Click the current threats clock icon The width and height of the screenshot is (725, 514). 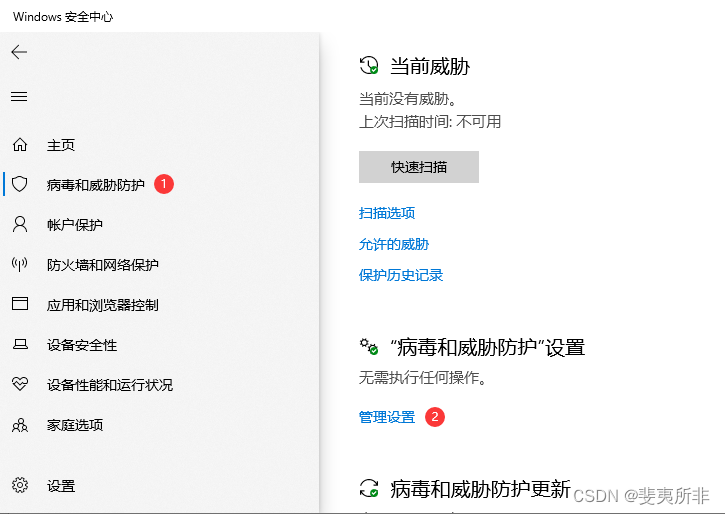click(x=369, y=65)
